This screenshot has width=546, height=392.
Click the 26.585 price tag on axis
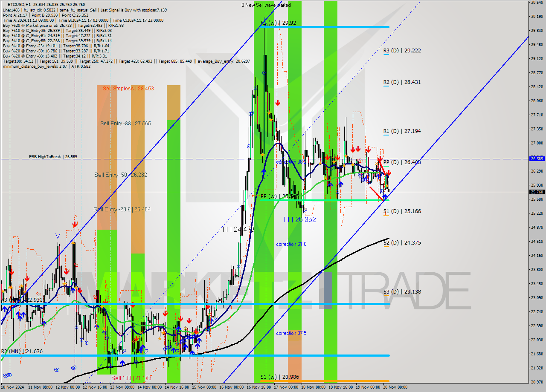[x=537, y=159]
